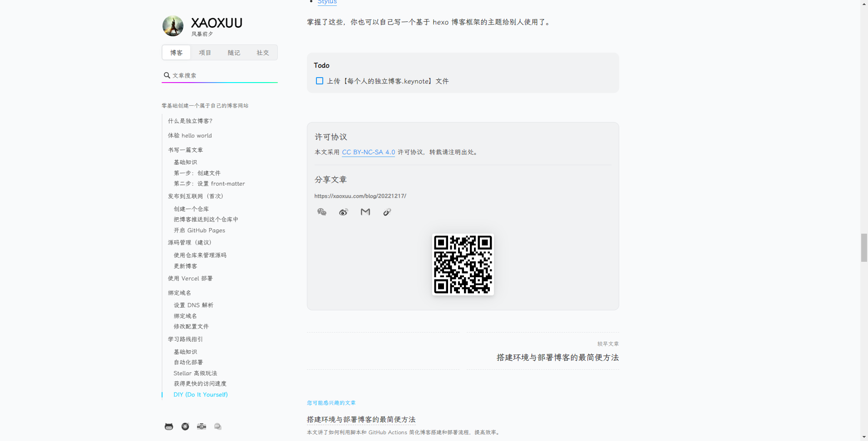Viewport: 868px width, 441px height.
Task: Select DIY (Do It Yourself) in the sidebar outline
Action: point(200,394)
